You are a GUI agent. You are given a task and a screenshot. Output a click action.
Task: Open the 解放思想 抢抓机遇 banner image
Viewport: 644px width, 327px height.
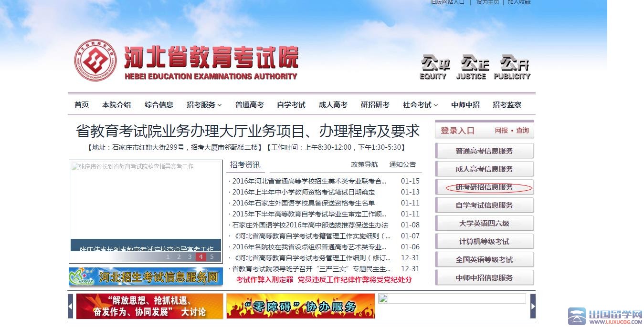[149, 306]
